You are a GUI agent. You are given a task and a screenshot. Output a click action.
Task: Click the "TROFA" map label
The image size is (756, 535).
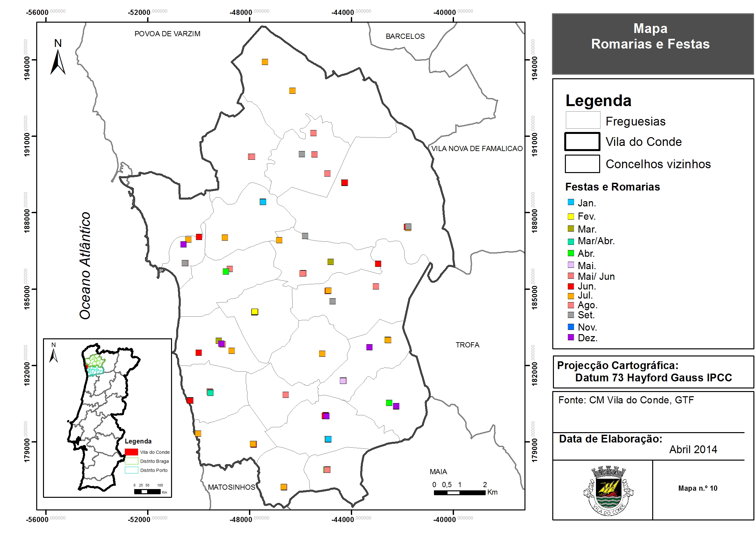pyautogui.click(x=467, y=345)
